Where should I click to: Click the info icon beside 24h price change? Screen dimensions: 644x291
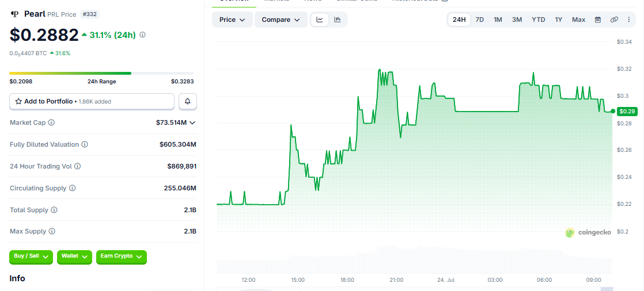pos(142,35)
